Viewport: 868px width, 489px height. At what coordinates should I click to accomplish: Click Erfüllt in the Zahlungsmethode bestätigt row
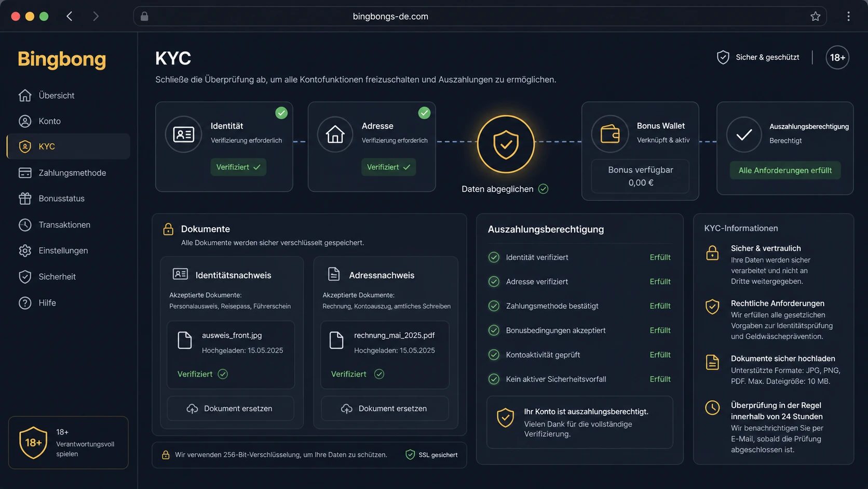660,306
